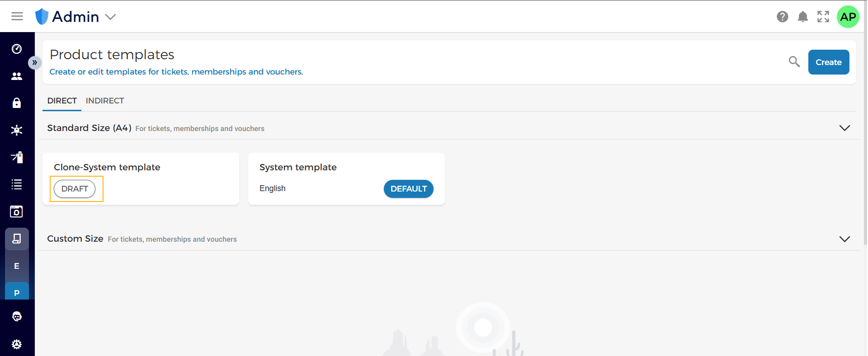
Task: Select the DIRECT tab
Action: (x=62, y=101)
